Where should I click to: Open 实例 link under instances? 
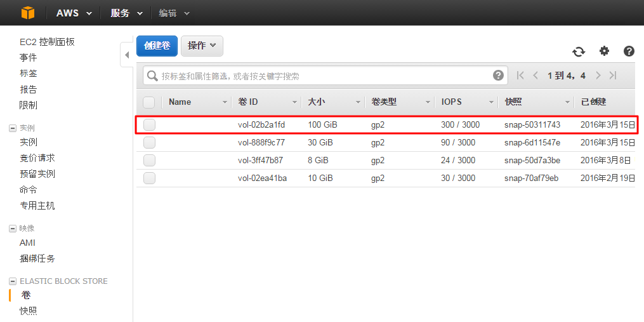click(29, 142)
